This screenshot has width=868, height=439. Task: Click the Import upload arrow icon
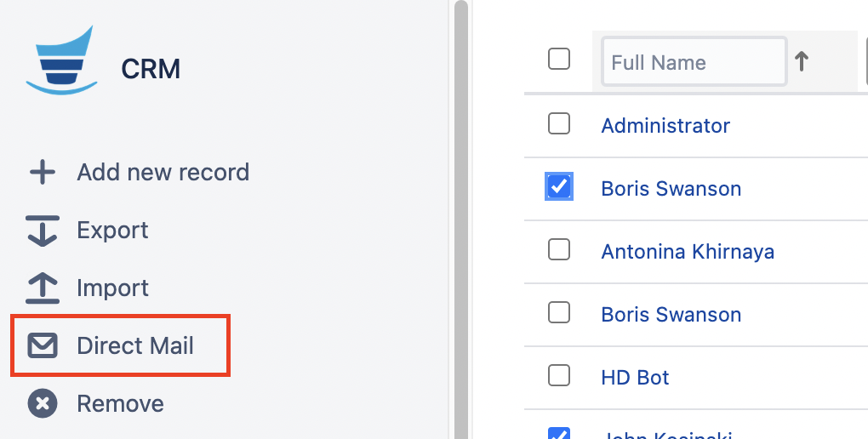pos(43,288)
